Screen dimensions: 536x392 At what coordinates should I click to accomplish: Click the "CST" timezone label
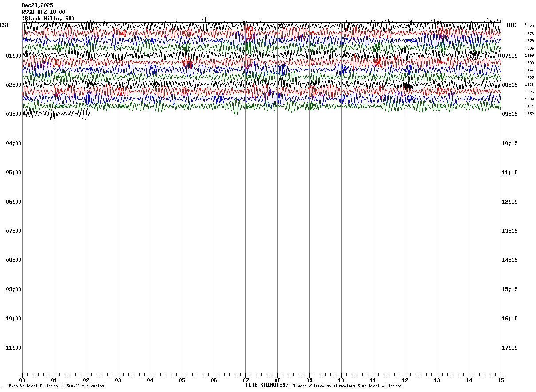pyautogui.click(x=4, y=25)
